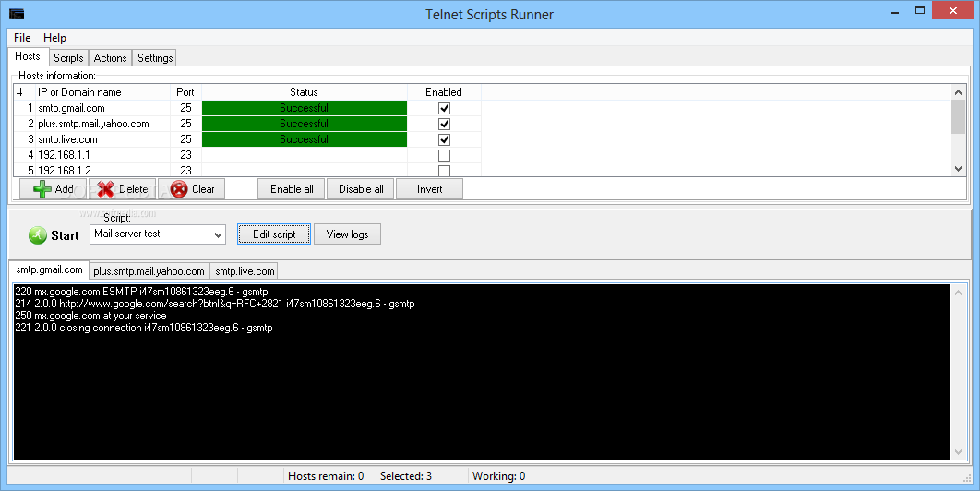Click the status bar resize grip
Viewport: 980px width, 491px height.
[967, 478]
